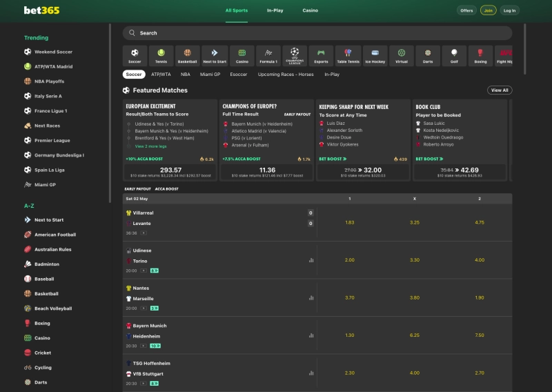This screenshot has width=552, height=392.
Task: Select the NBA filter pill
Action: coord(186,75)
